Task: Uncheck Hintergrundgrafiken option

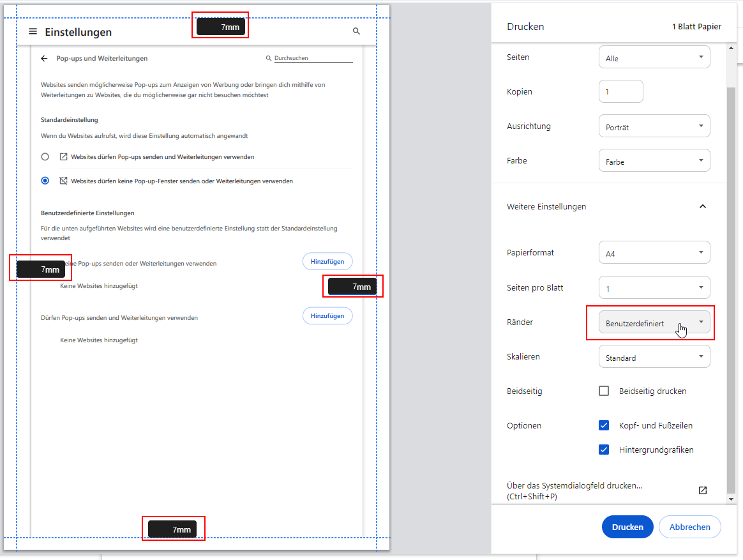Action: (x=604, y=450)
